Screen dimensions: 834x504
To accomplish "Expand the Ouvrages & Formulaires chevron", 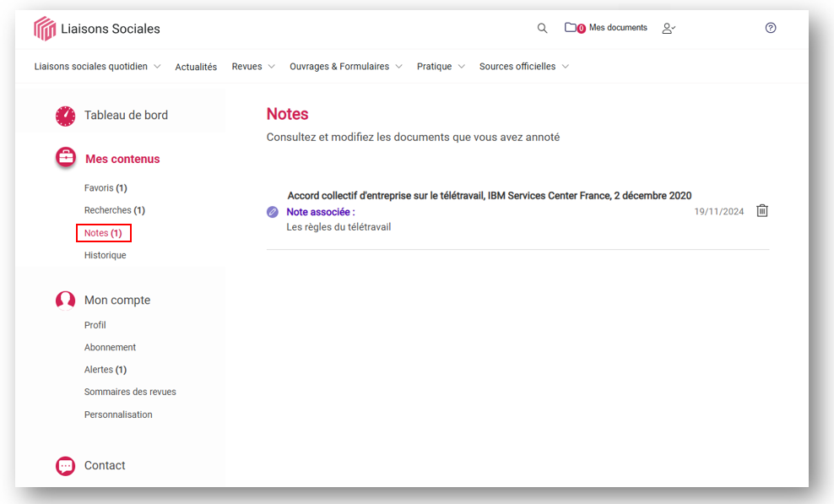I will click(398, 67).
